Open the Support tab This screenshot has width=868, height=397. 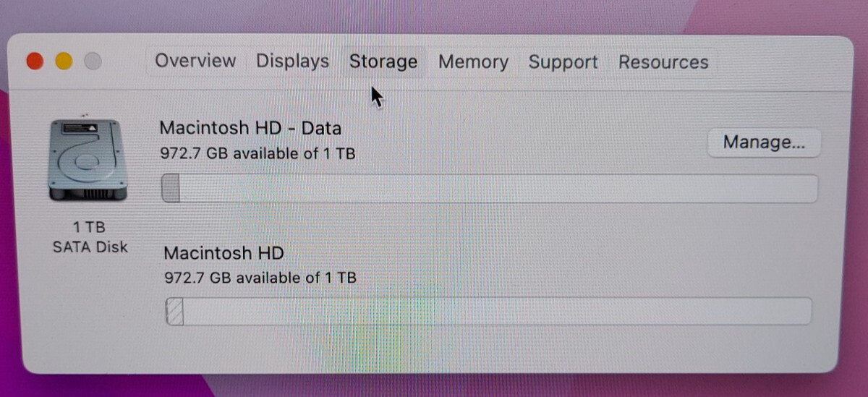[x=563, y=62]
